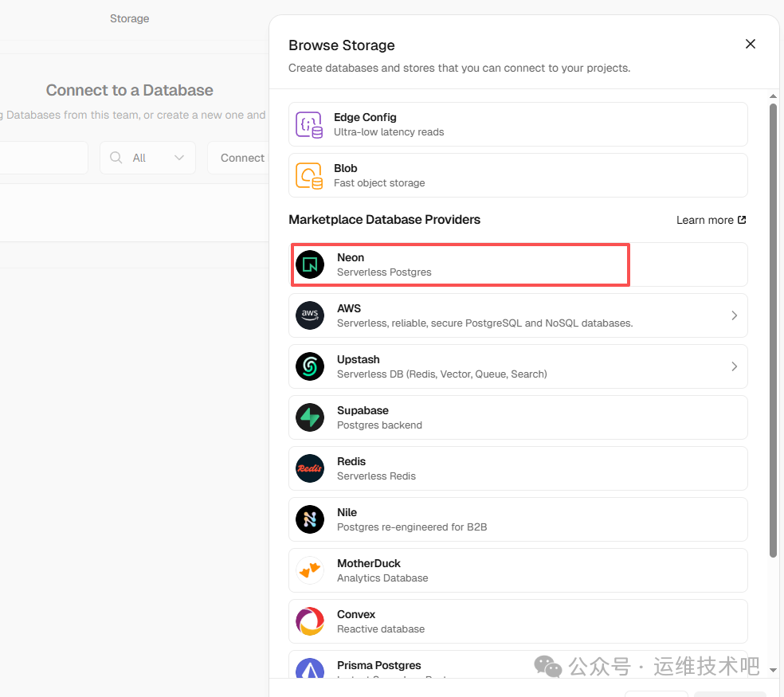Click the Edge Config icon
The width and height of the screenshot is (784, 697).
pos(309,124)
